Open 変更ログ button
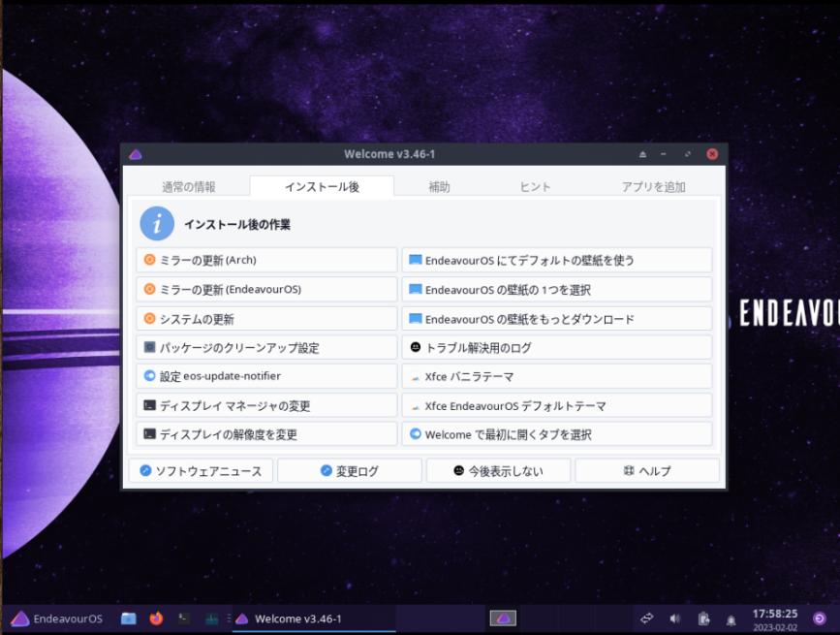 (350, 470)
